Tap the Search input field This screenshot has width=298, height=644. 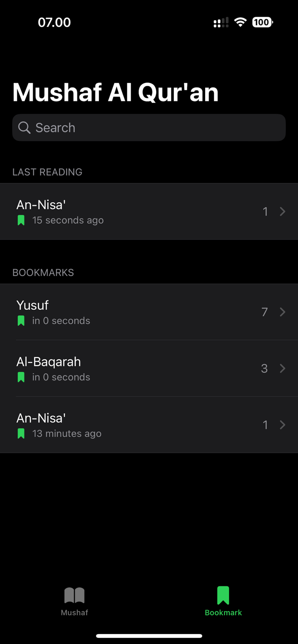coord(149,128)
